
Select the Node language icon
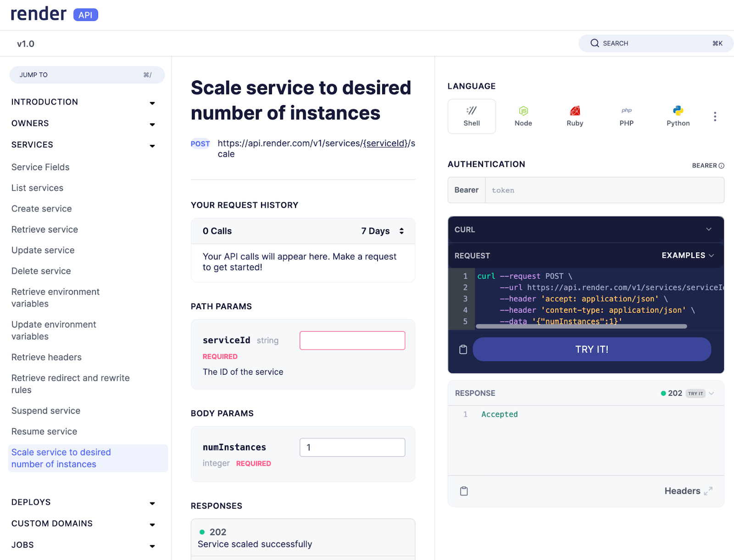(523, 116)
